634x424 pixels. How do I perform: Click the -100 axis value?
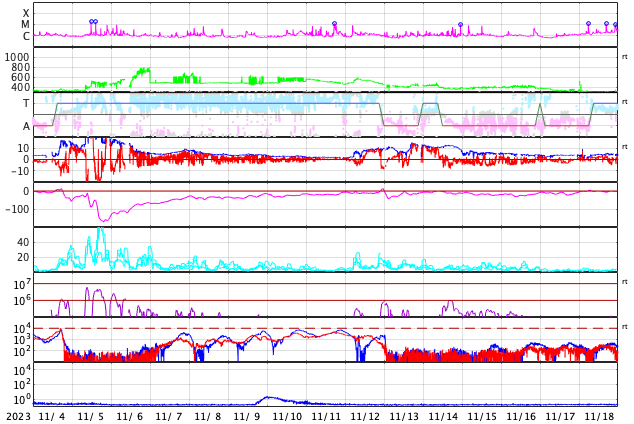tap(18, 209)
